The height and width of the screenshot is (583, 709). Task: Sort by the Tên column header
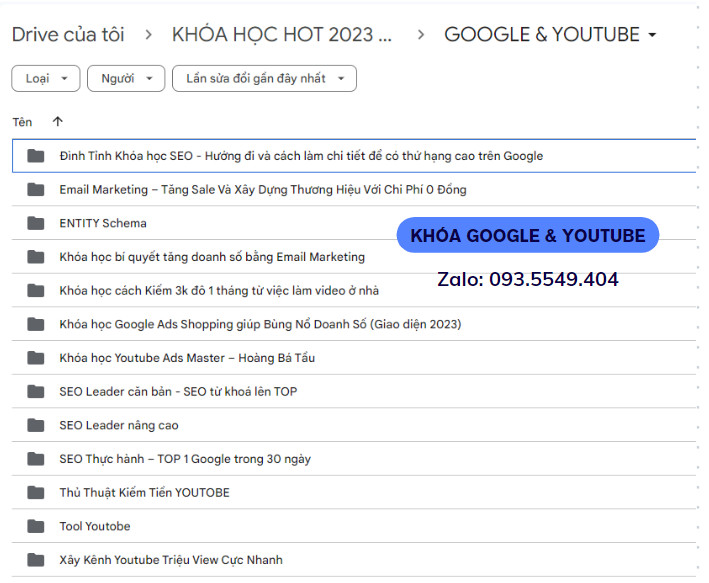pos(22,122)
